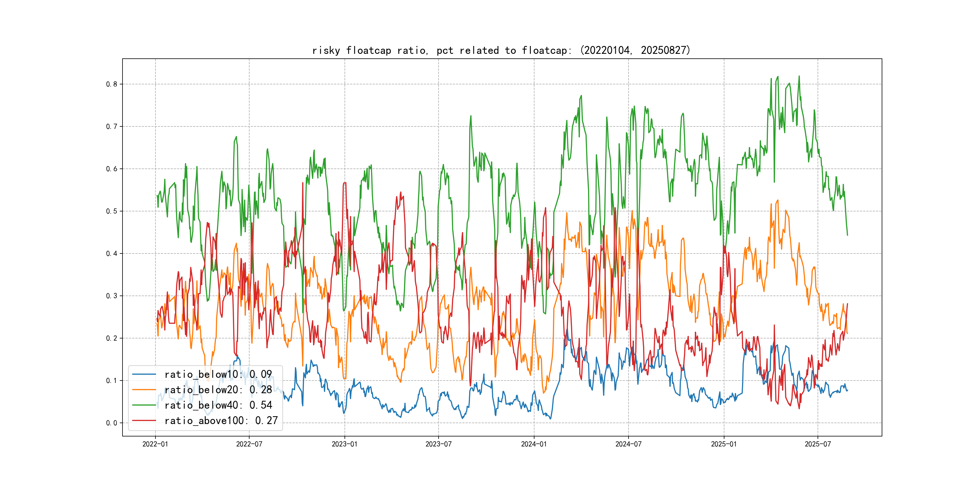Click the red ratio_above100 legend line
Viewport: 980px width, 490px height.
pos(144,420)
